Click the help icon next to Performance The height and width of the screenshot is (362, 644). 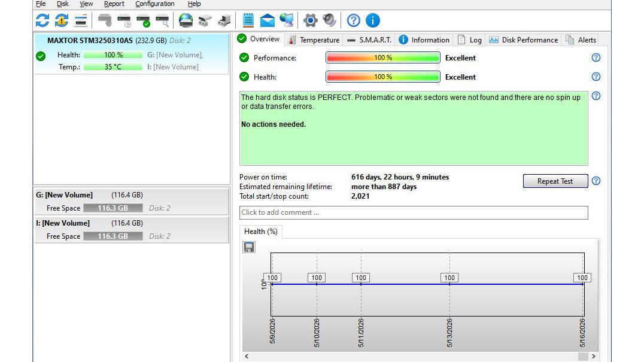pyautogui.click(x=596, y=57)
